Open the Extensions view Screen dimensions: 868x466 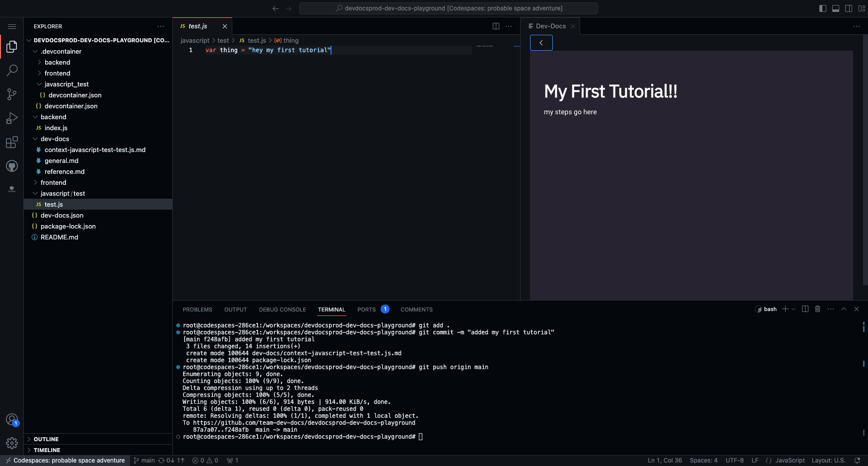coord(12,143)
